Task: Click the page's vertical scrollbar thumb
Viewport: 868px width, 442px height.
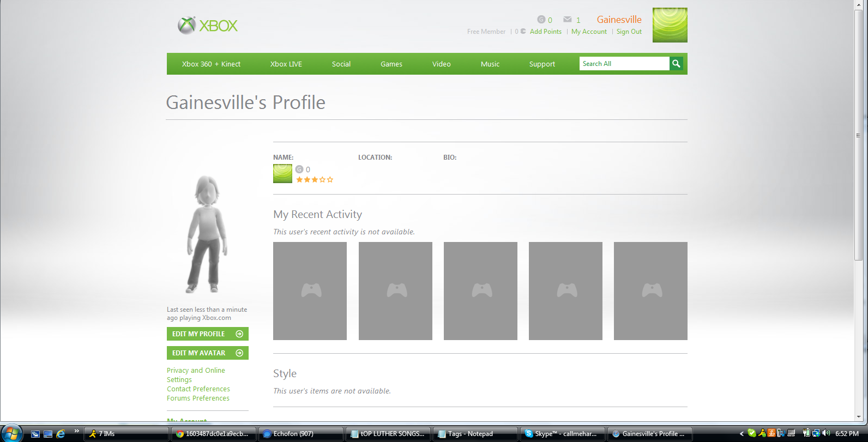Action: (858, 135)
